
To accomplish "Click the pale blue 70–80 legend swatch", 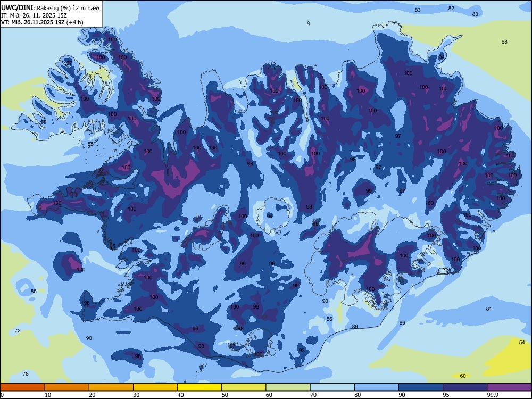I will (332, 387).
